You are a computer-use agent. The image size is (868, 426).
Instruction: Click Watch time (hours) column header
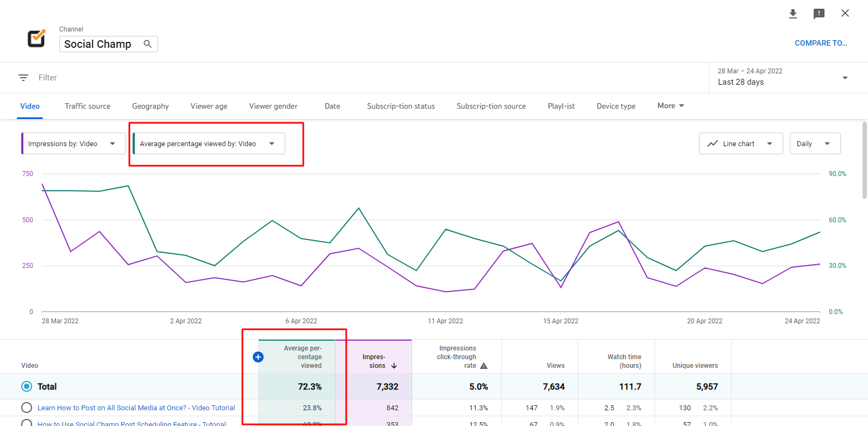(625, 361)
